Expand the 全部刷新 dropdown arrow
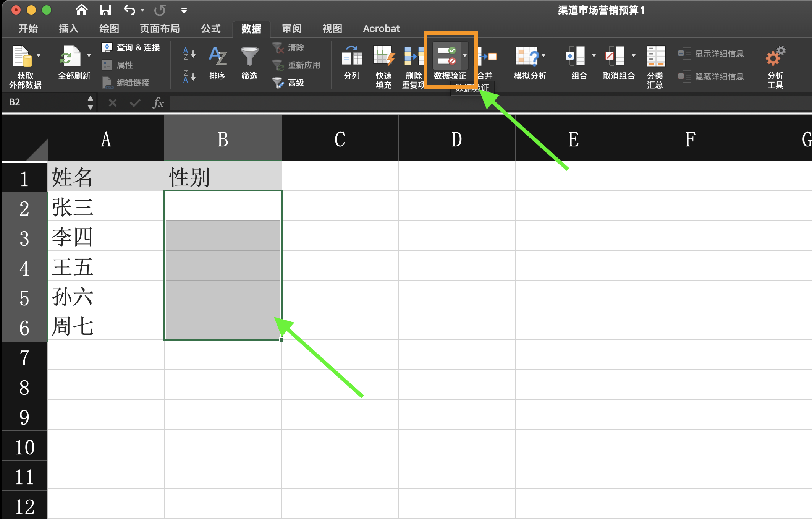The width and height of the screenshot is (812, 519). point(89,56)
